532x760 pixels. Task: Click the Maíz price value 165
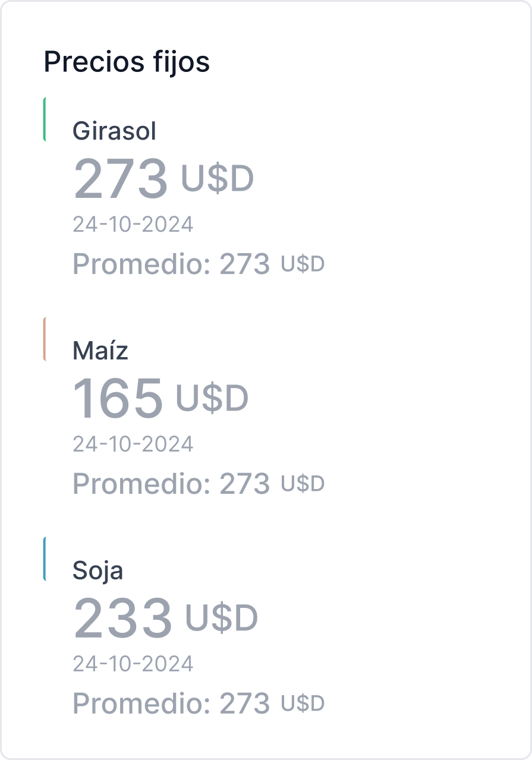point(118,398)
